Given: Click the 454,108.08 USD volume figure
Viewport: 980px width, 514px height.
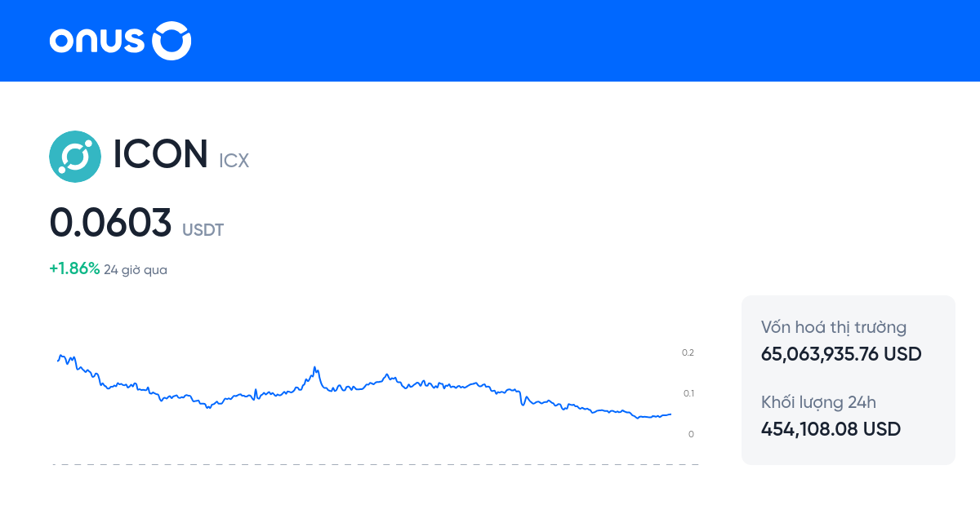Looking at the screenshot, I should click(x=831, y=428).
